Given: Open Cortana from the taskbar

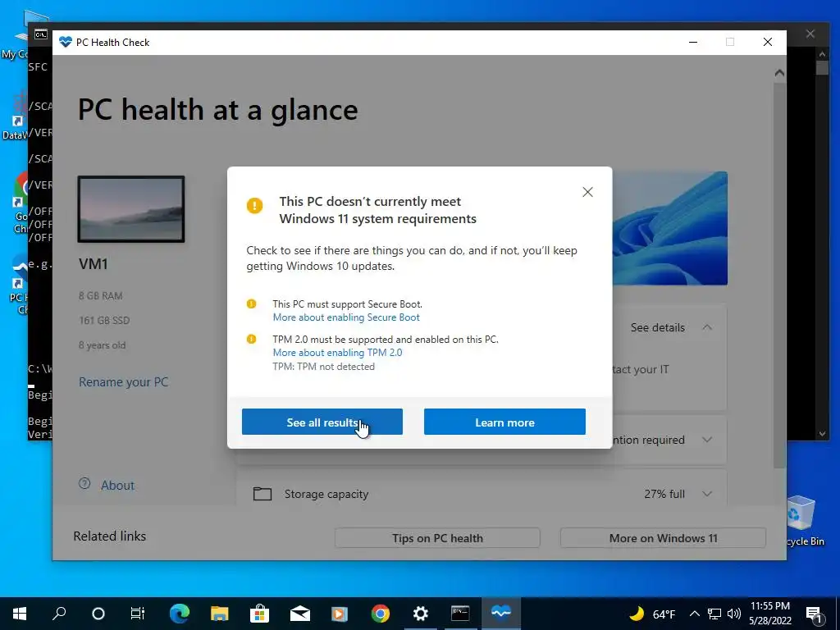Looking at the screenshot, I should [98, 614].
